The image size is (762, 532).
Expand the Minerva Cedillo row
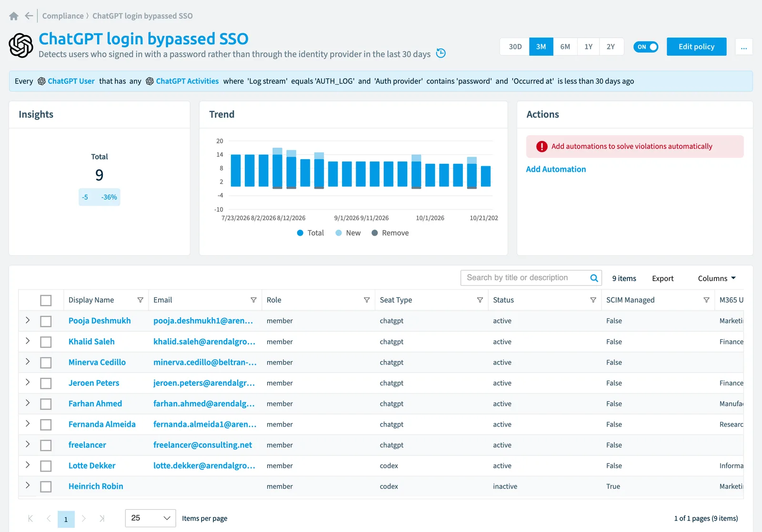coord(28,361)
